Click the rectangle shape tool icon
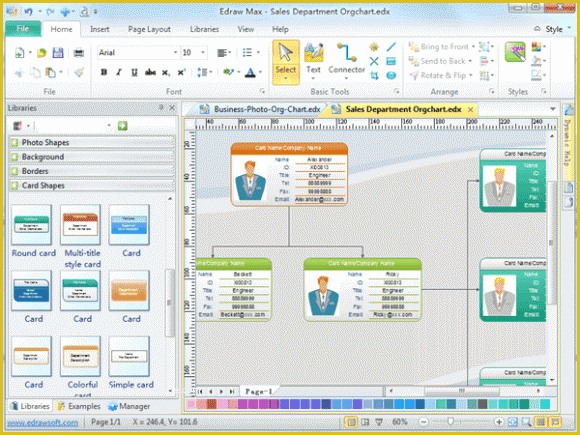Image resolution: width=580 pixels, height=435 pixels. [x=391, y=61]
